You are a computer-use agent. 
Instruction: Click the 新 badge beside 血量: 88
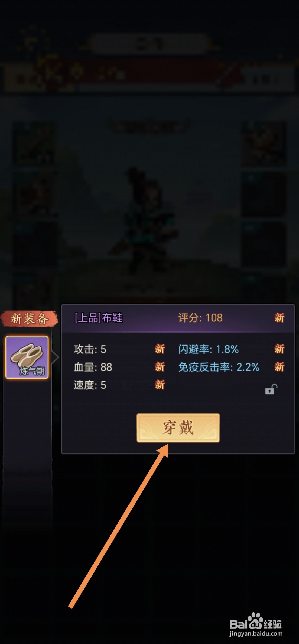[160, 367]
